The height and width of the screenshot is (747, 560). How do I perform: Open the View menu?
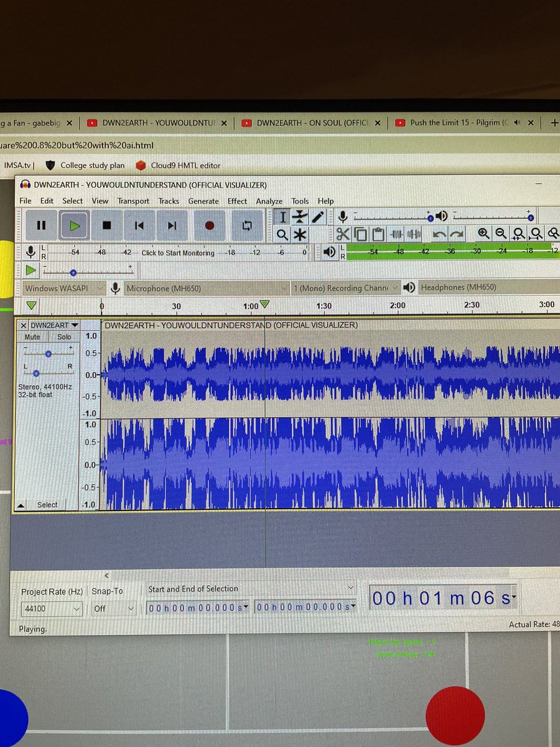pyautogui.click(x=100, y=201)
